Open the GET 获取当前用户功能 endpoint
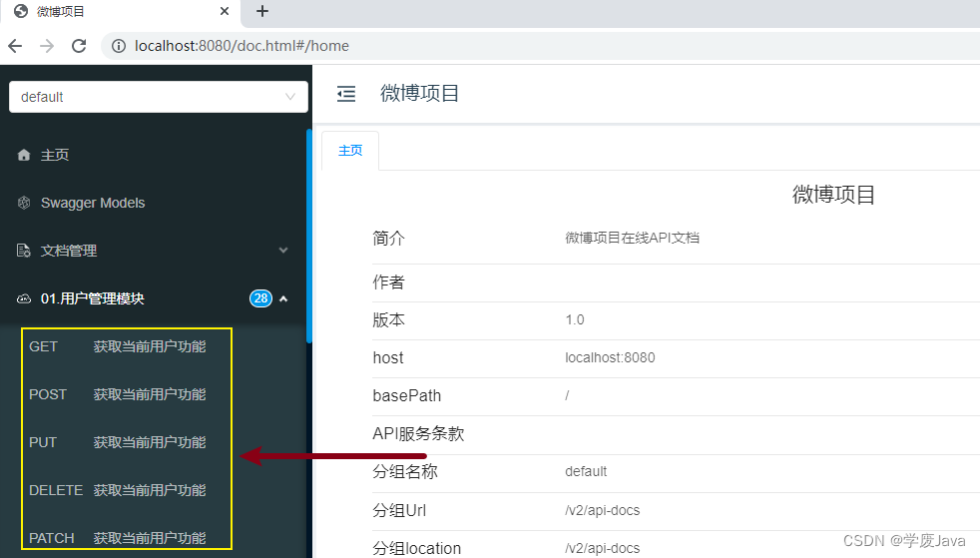The width and height of the screenshot is (980, 558). coord(118,346)
